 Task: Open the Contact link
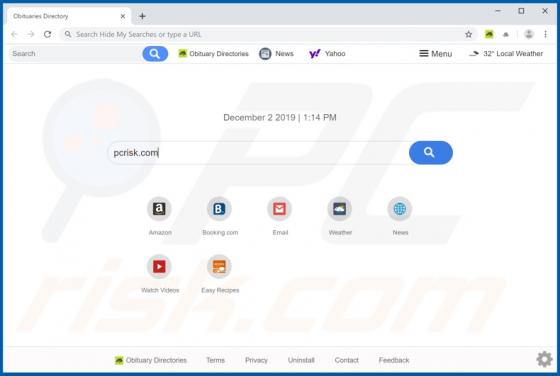(x=346, y=360)
